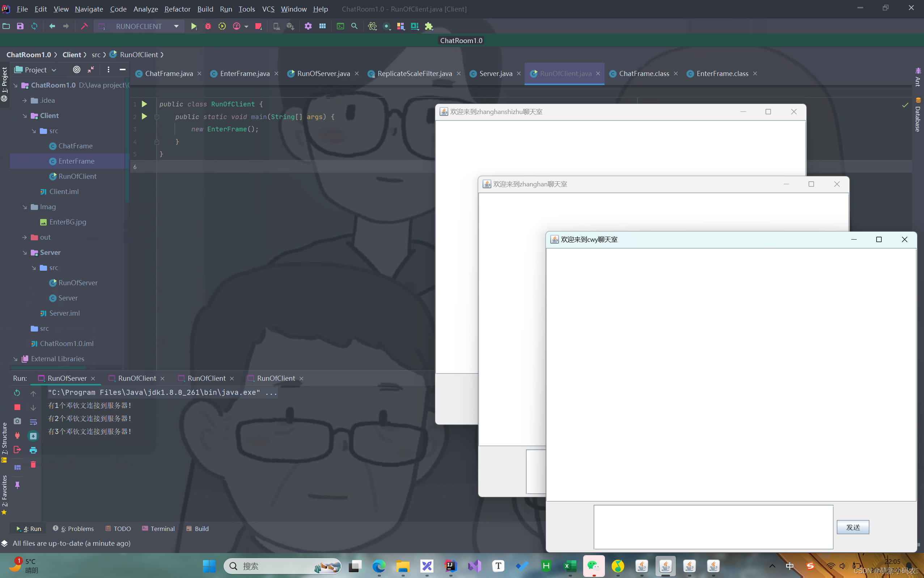The image size is (924, 578).
Task: Click the green puzzle plugin icon
Action: pos(429,26)
